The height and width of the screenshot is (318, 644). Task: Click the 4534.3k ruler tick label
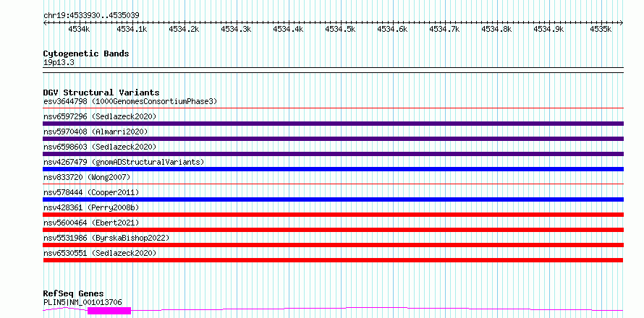pyautogui.click(x=236, y=29)
